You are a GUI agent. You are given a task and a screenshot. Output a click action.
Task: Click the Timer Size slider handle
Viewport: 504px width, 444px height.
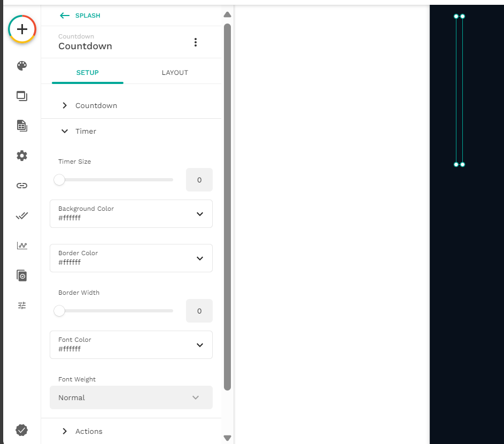59,180
